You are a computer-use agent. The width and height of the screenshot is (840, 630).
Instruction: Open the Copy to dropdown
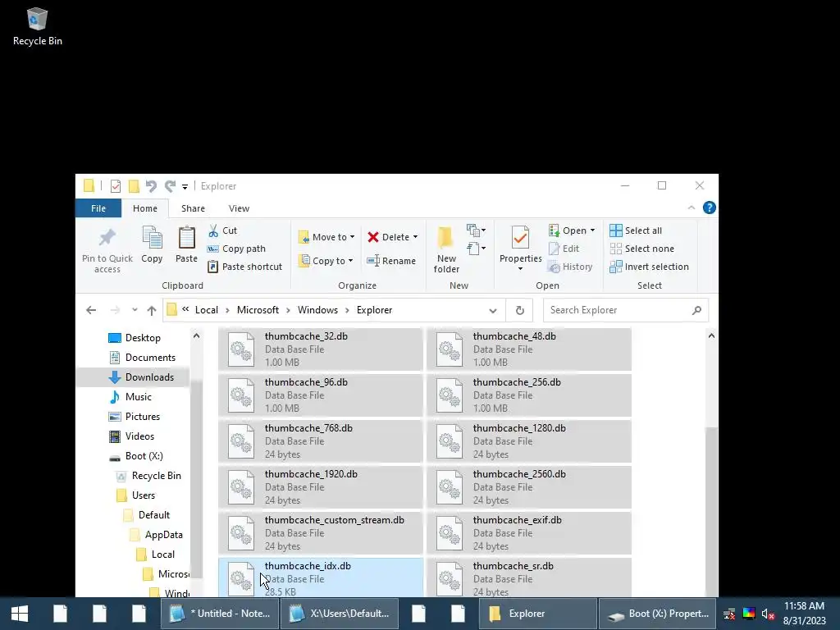pyautogui.click(x=326, y=261)
